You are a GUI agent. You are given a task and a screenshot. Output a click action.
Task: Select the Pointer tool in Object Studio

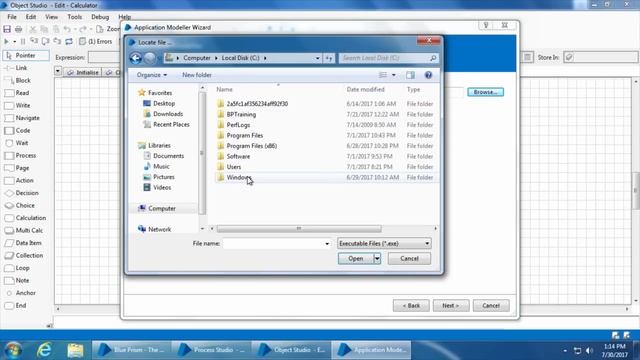point(26,56)
